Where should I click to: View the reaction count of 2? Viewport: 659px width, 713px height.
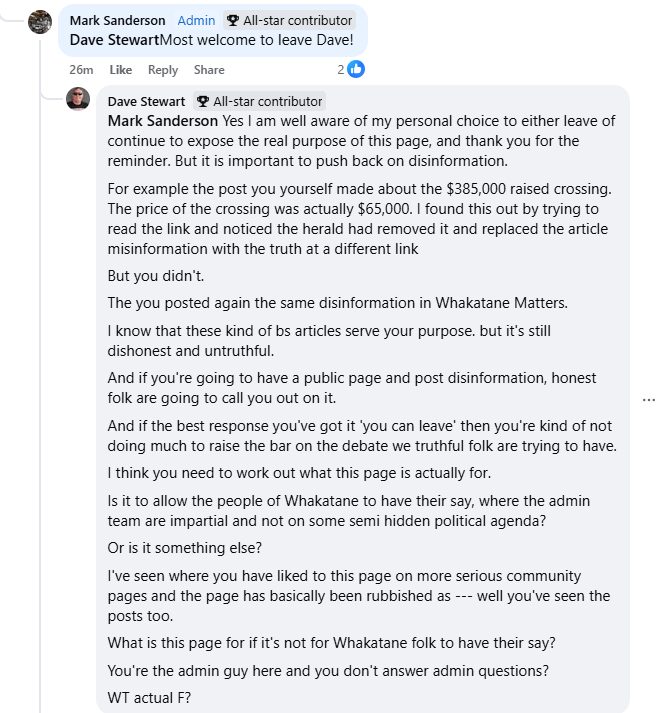(341, 70)
